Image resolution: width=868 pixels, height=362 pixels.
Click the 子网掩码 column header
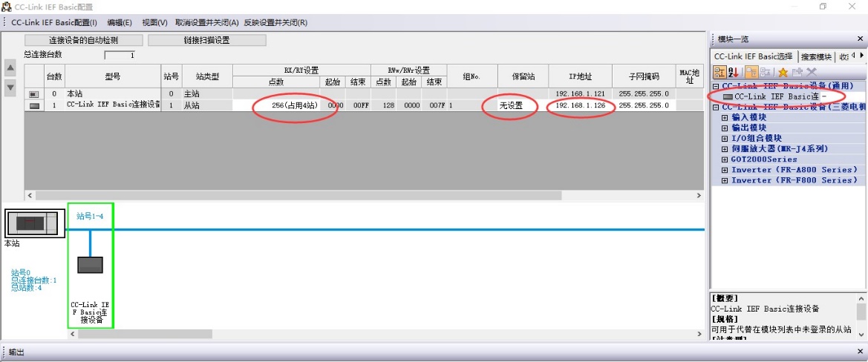coord(644,76)
